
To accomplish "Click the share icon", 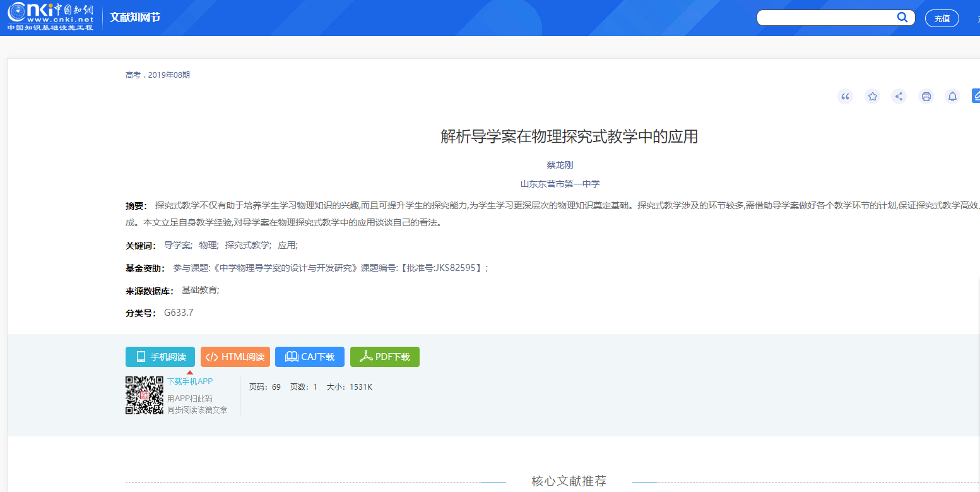I will point(899,97).
